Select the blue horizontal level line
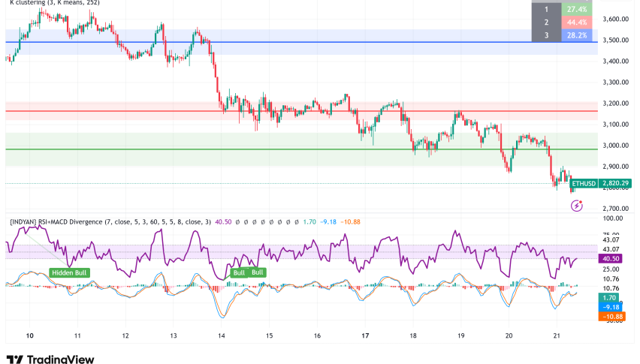 click(x=300, y=42)
